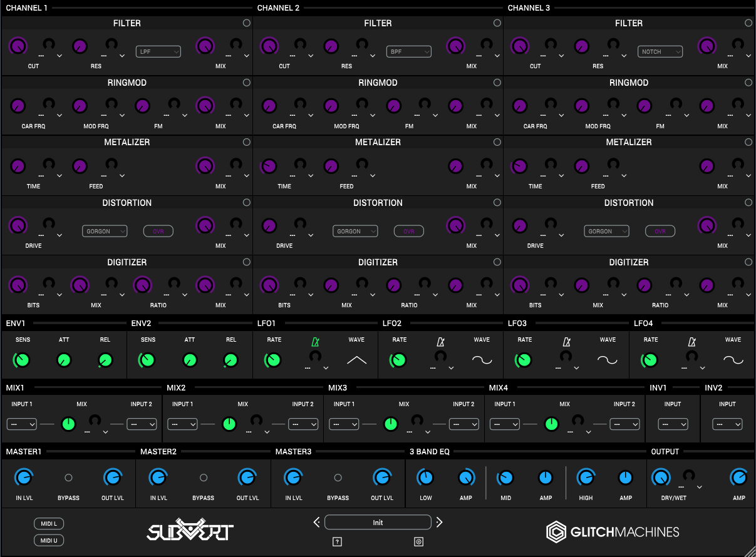Click the 3 Band EQ LOW knob
Viewport: 756px width, 557px height.
[426, 478]
